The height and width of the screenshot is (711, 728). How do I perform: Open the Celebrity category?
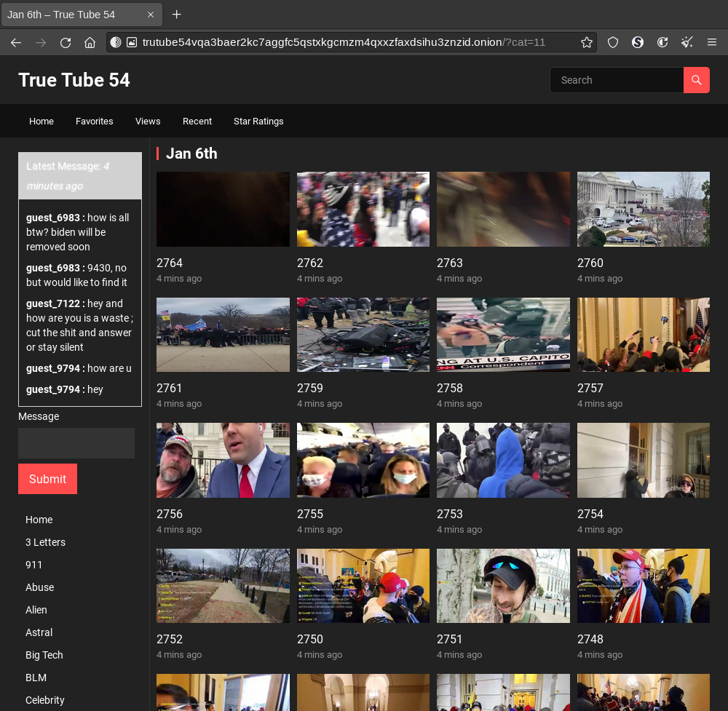coord(45,700)
